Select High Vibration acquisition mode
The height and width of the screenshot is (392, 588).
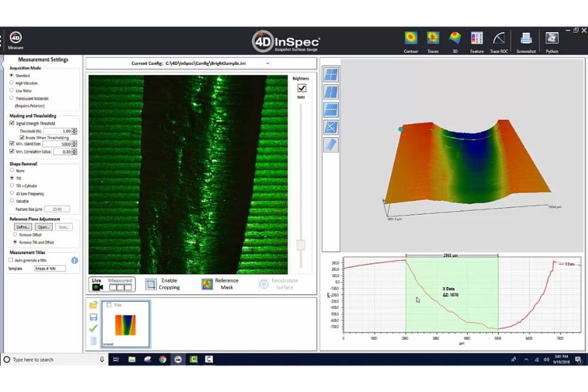coord(12,83)
